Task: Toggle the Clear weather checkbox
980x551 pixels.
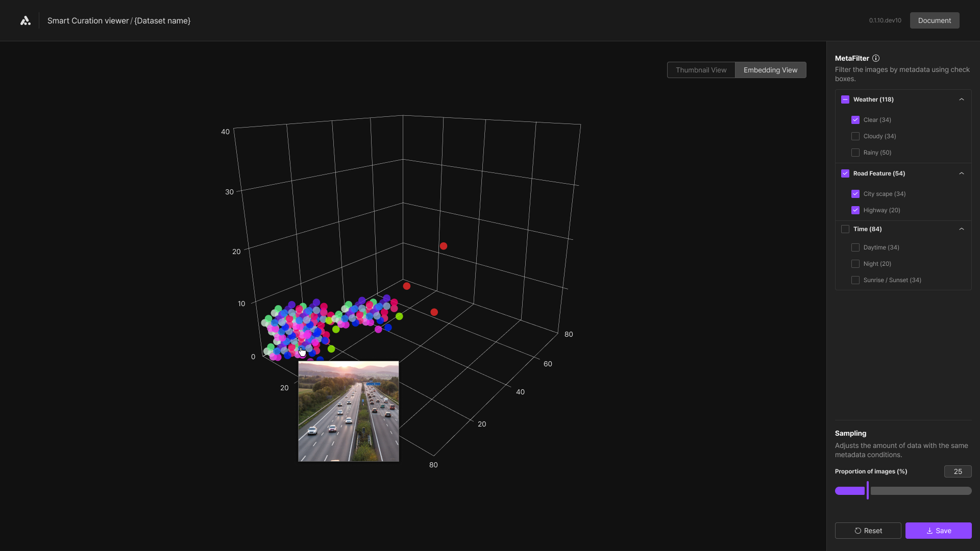Action: click(855, 120)
